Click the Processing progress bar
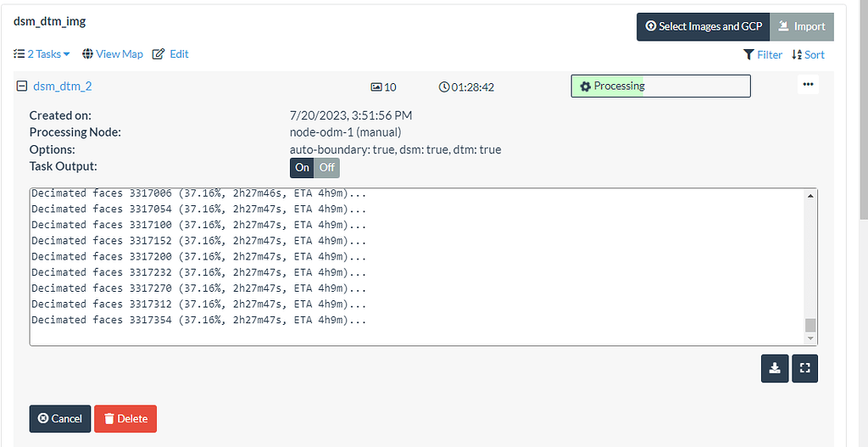 660,87
